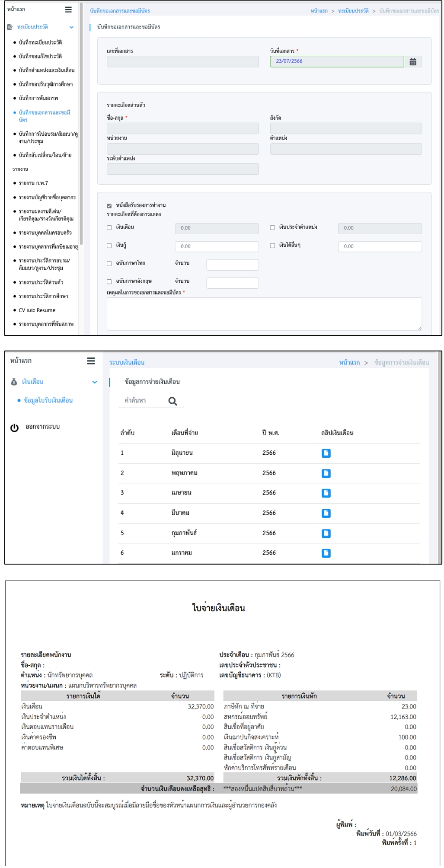Click the สังกัด input field
The width and height of the screenshot is (444, 868).
click(346, 128)
